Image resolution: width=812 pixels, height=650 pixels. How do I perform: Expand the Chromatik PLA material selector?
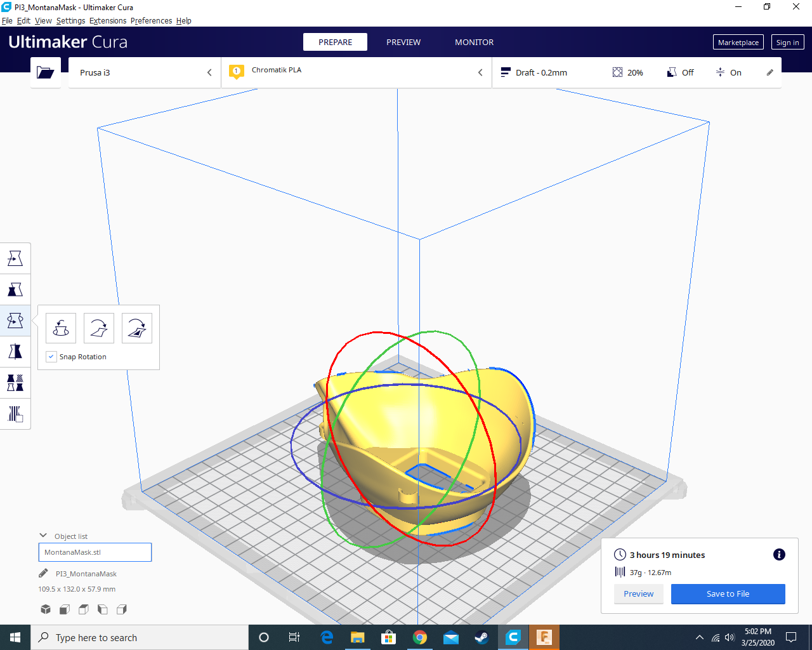(x=357, y=72)
